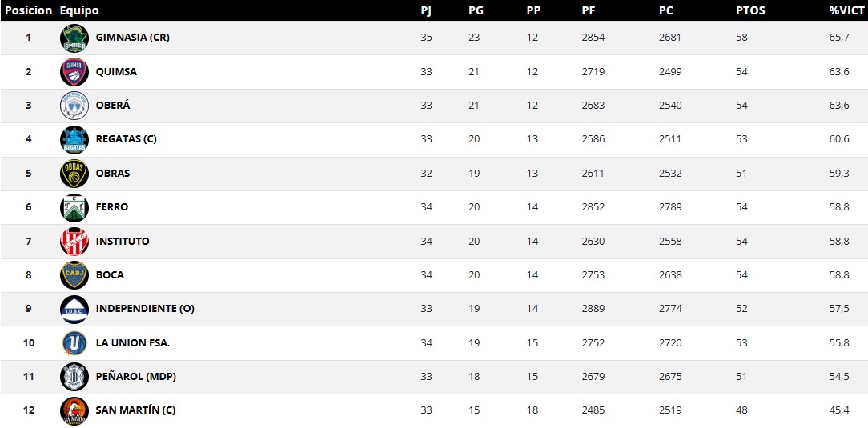Click the San Martín (C) logo
Viewport: 868px width, 428px height.
[74, 410]
